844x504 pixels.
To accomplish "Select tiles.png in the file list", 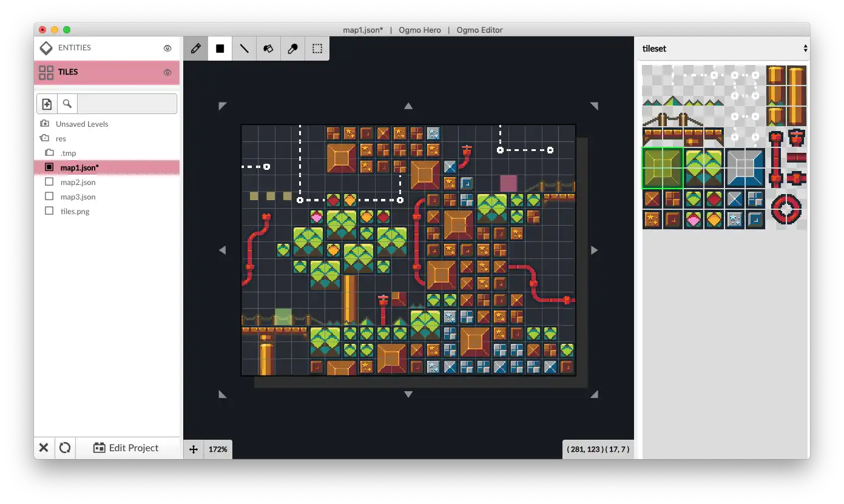I will [x=107, y=211].
